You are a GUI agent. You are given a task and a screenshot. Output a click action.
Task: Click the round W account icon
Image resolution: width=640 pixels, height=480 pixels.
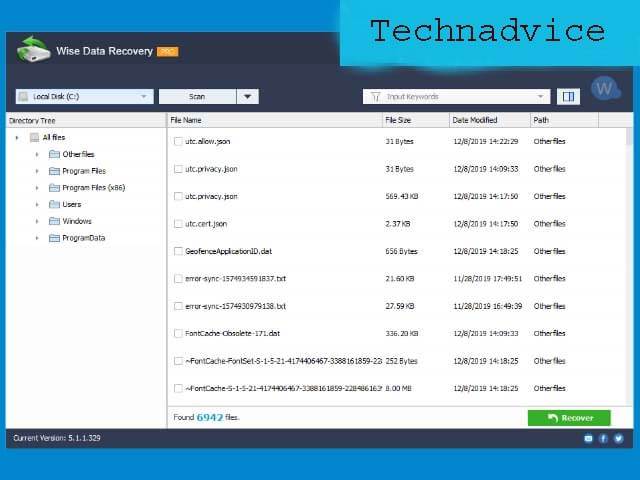(x=605, y=88)
